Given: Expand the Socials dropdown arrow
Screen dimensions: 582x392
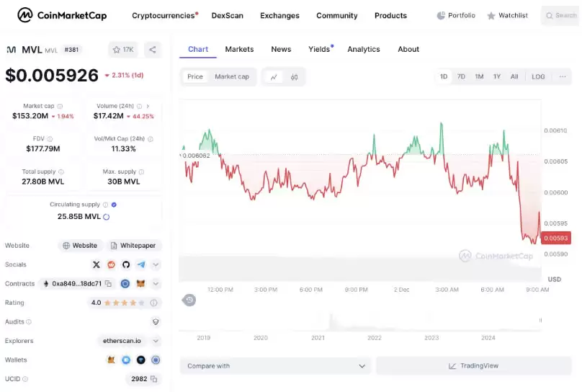Looking at the screenshot, I should click(156, 264).
